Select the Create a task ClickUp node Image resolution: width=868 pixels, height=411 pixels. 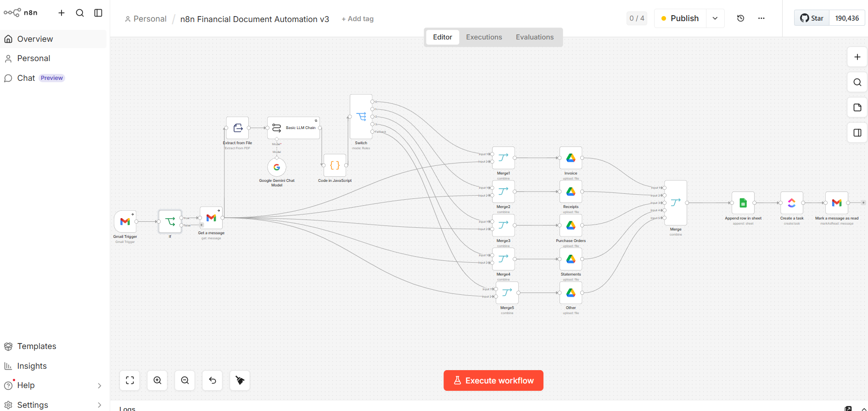pyautogui.click(x=792, y=203)
